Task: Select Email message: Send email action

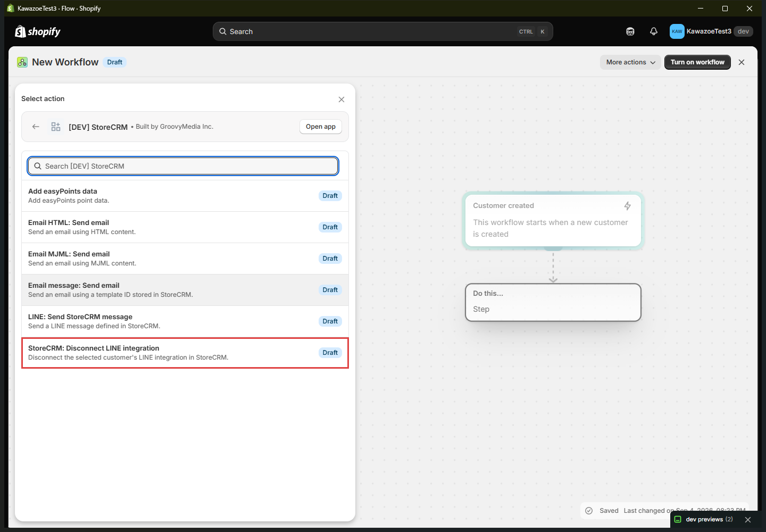Action: coord(185,290)
